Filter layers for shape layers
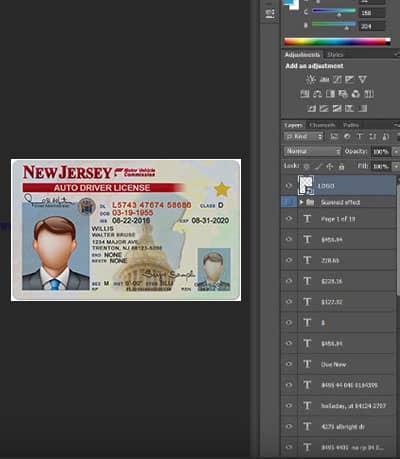The width and height of the screenshot is (400, 459). 373,136
